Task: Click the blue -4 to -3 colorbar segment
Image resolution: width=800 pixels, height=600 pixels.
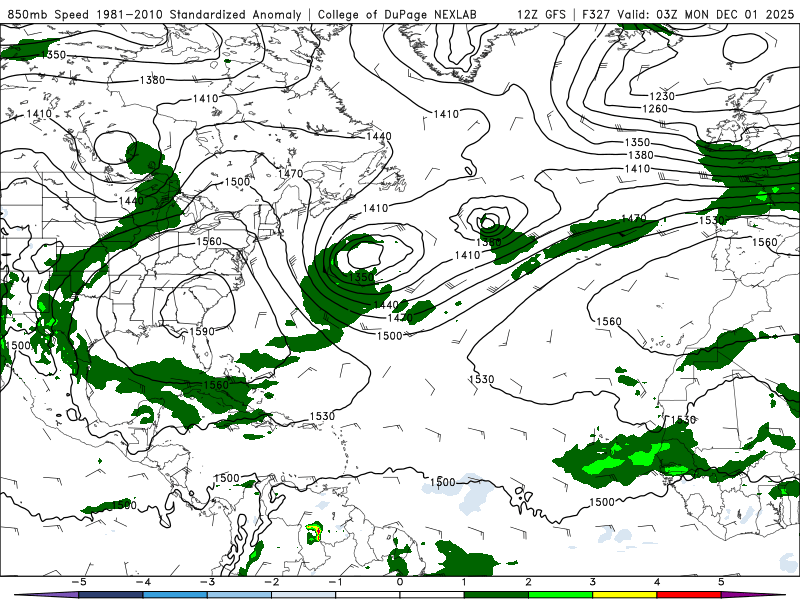Action: coord(175,595)
